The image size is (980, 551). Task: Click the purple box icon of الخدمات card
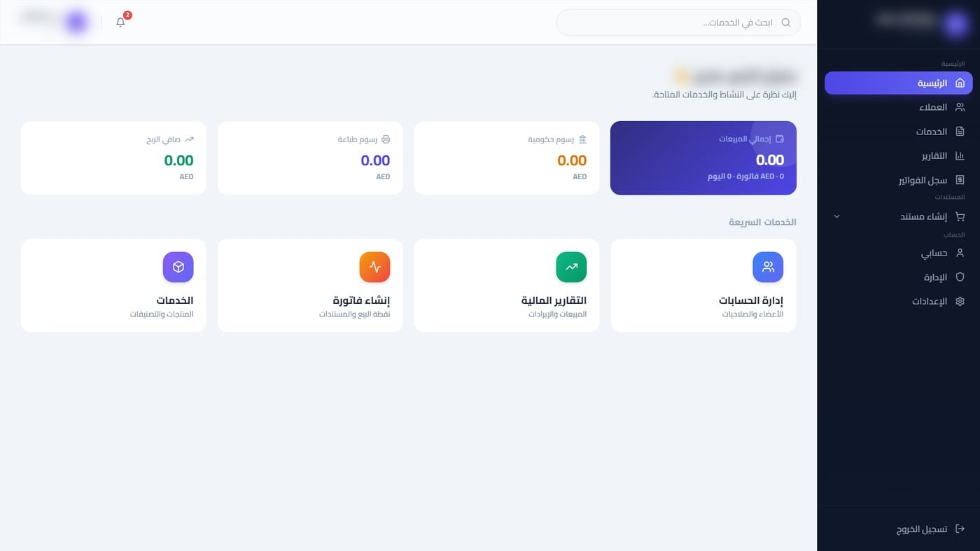click(x=178, y=267)
